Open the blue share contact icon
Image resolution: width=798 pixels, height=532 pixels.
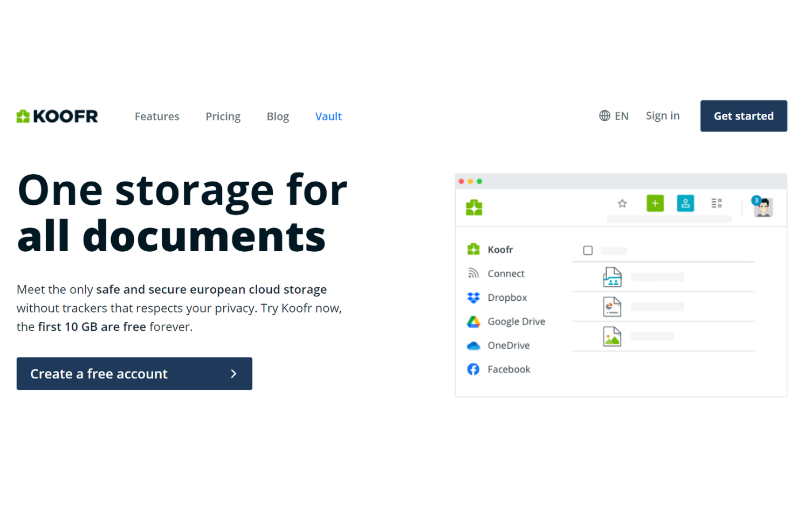pos(685,203)
